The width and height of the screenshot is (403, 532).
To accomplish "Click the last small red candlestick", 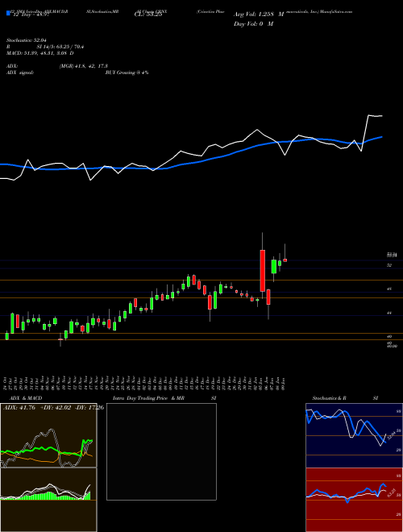I will [285, 260].
